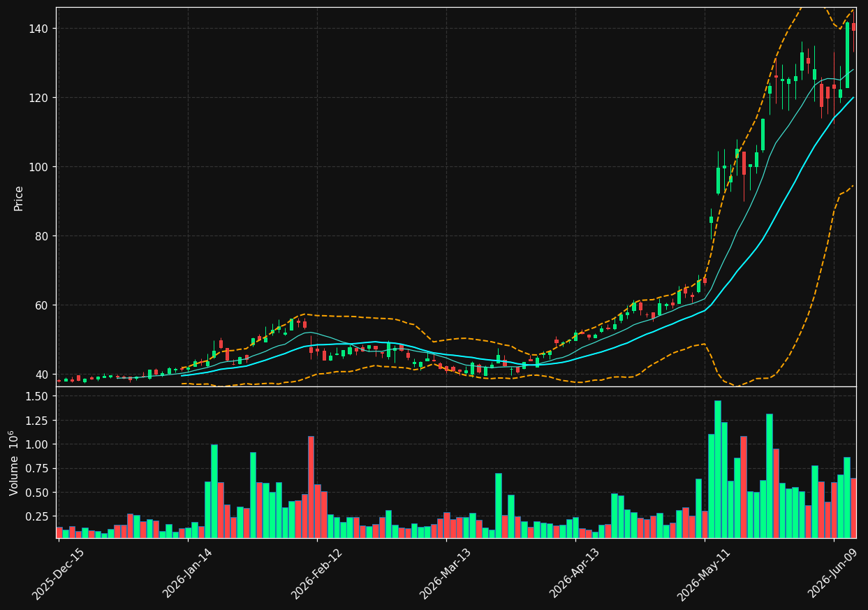The width and height of the screenshot is (868, 610).
Task: Click the 1.00 volume tick label
Action: (38, 444)
